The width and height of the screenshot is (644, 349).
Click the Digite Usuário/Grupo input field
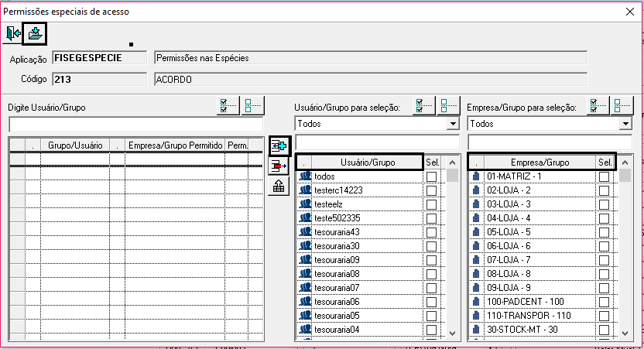135,125
